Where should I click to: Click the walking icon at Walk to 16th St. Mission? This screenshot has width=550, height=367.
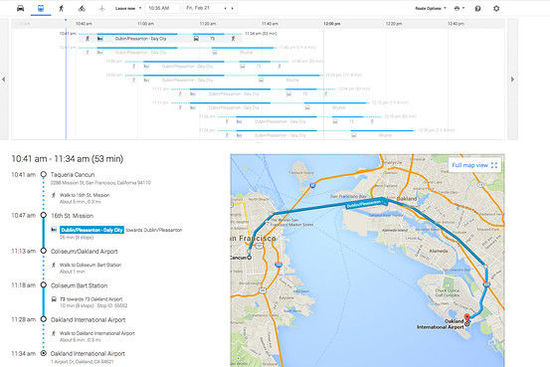tap(54, 195)
